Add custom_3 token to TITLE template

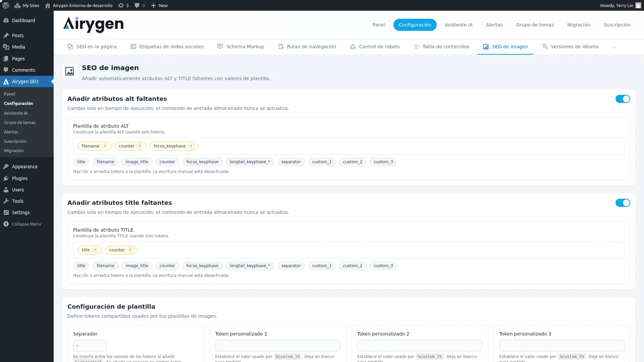click(x=383, y=266)
